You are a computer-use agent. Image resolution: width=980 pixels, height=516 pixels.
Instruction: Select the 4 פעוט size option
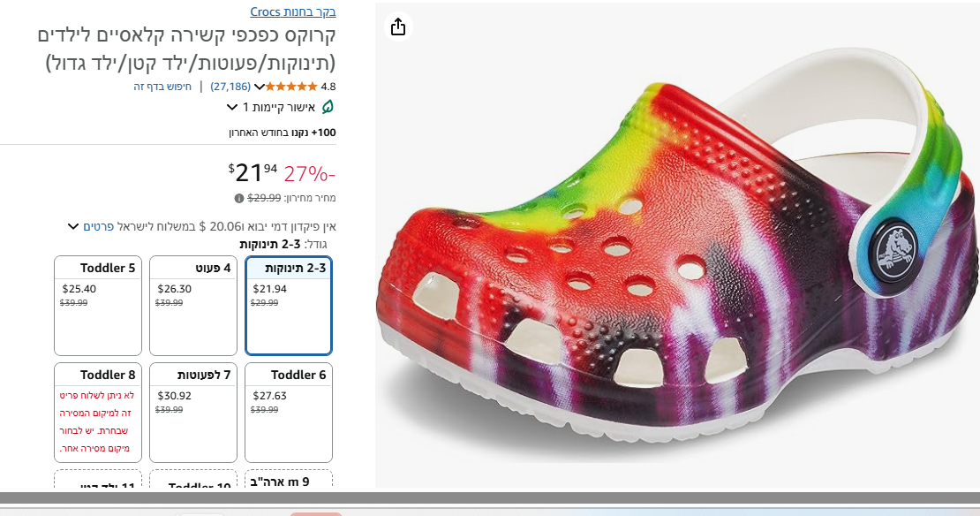(x=192, y=305)
